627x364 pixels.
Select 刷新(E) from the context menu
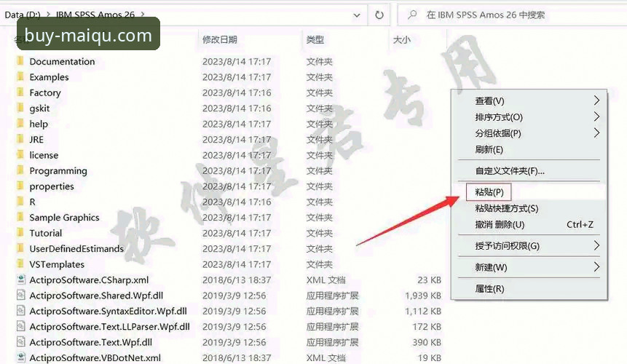tap(529, 149)
